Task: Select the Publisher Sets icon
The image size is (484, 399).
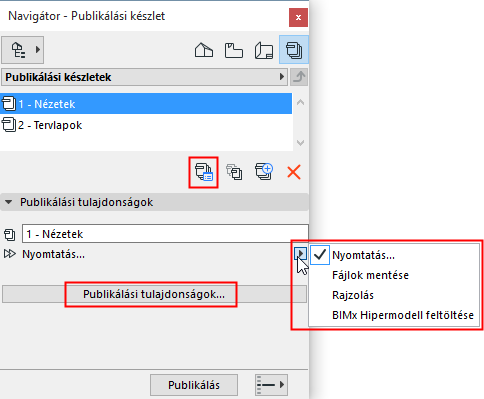Action: pyautogui.click(x=294, y=50)
